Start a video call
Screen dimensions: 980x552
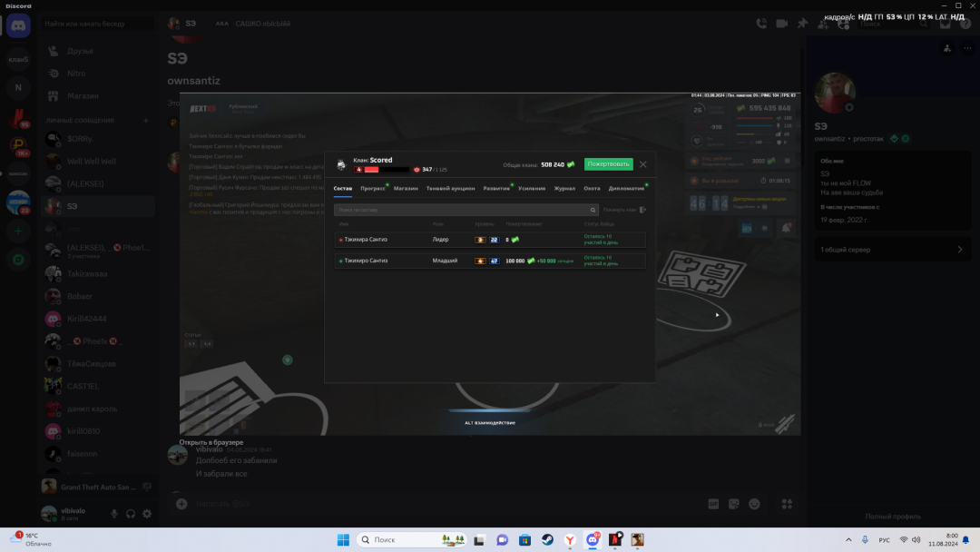coord(782,24)
